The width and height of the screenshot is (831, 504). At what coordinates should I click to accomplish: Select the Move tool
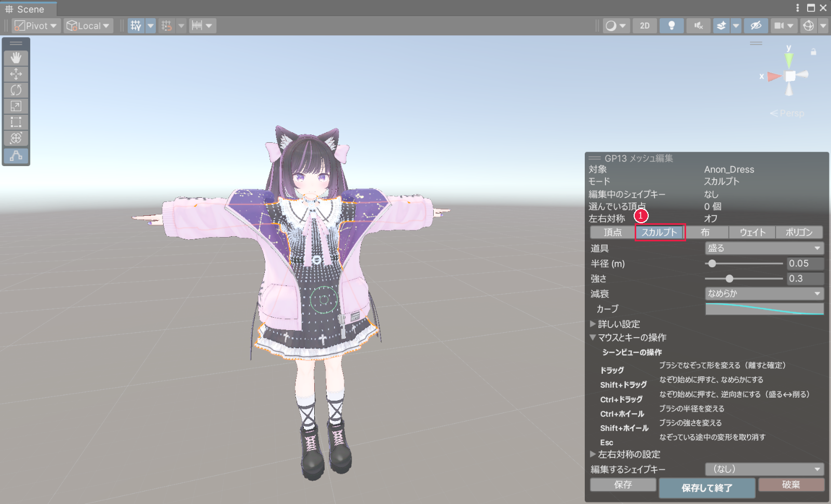16,74
